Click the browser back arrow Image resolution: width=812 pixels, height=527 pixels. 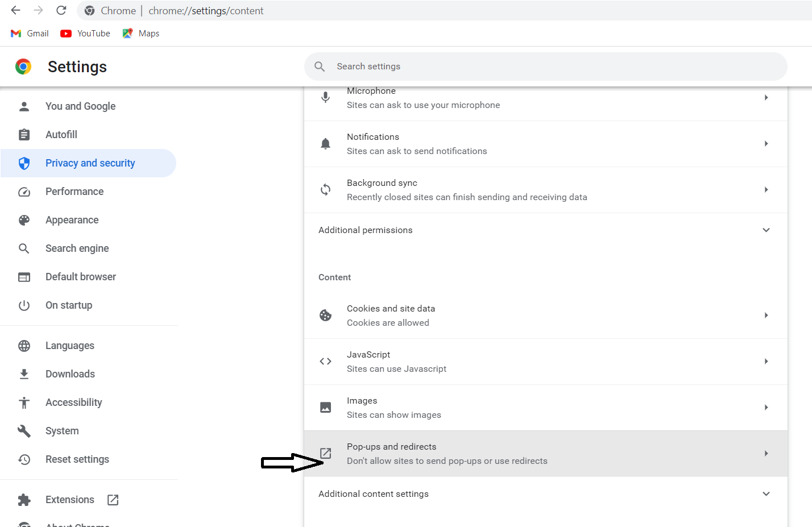coord(16,10)
